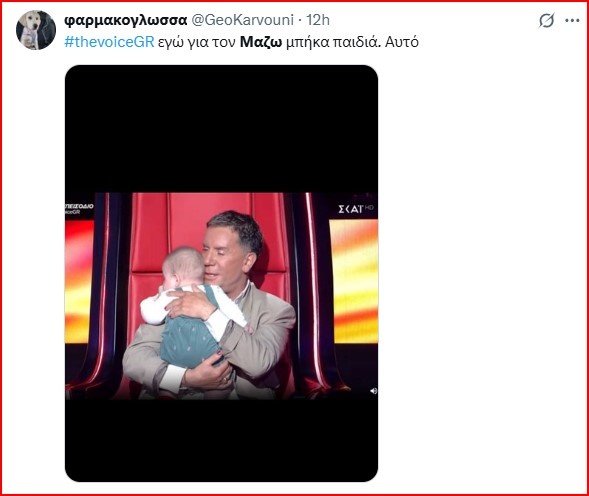
Task: Click the Grok explain-post icon
Action: 546,21
